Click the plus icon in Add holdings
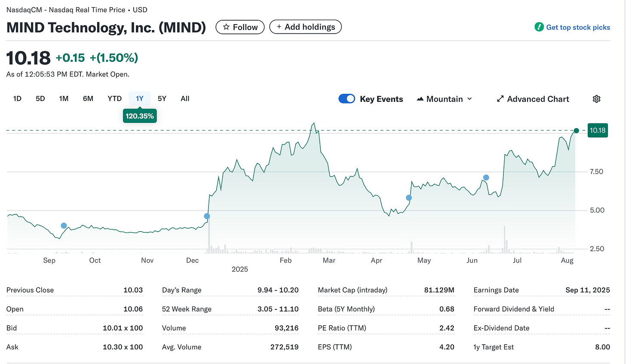 tap(279, 27)
